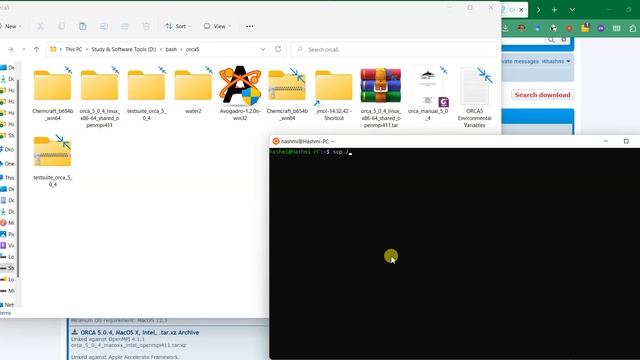The image size is (640, 360).
Task: Select the testsuite_orca_5_0_4 plain folder
Action: [x=147, y=95]
